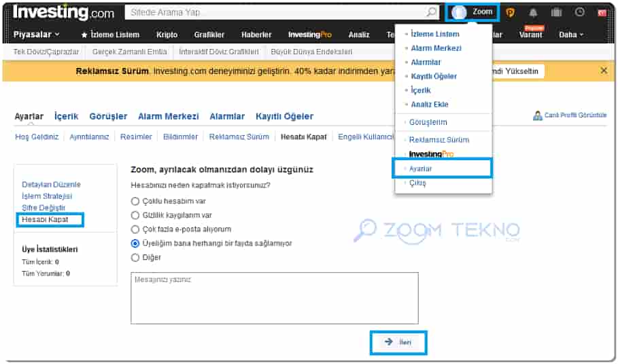Select 'Gizlilik kaygılarım var' option
The image size is (618, 364).
point(135,215)
